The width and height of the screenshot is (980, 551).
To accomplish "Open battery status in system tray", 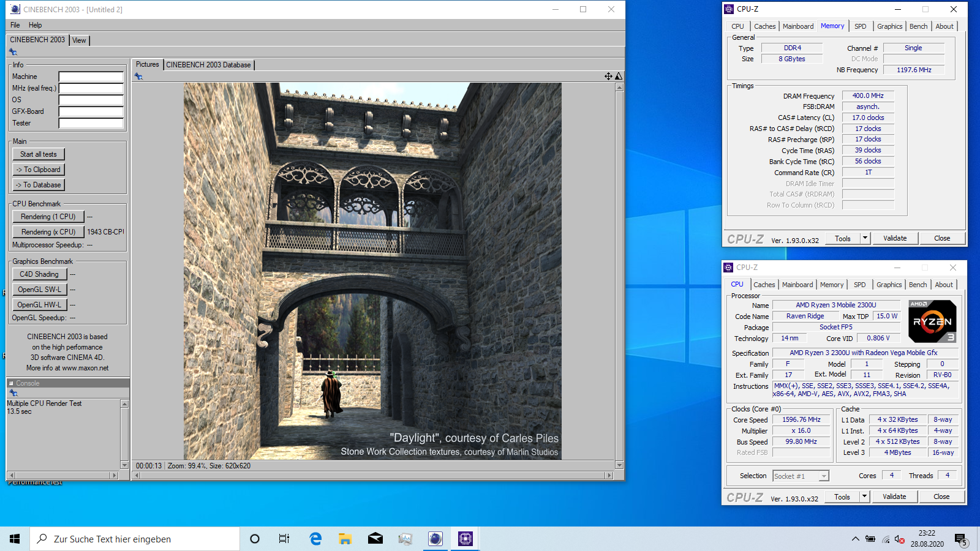I will point(870,539).
